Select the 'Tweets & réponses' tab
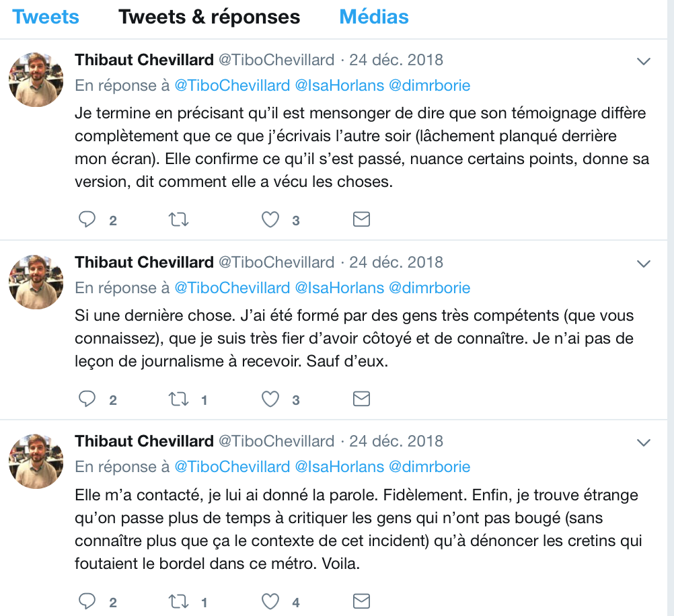This screenshot has height=616, width=674. click(209, 17)
